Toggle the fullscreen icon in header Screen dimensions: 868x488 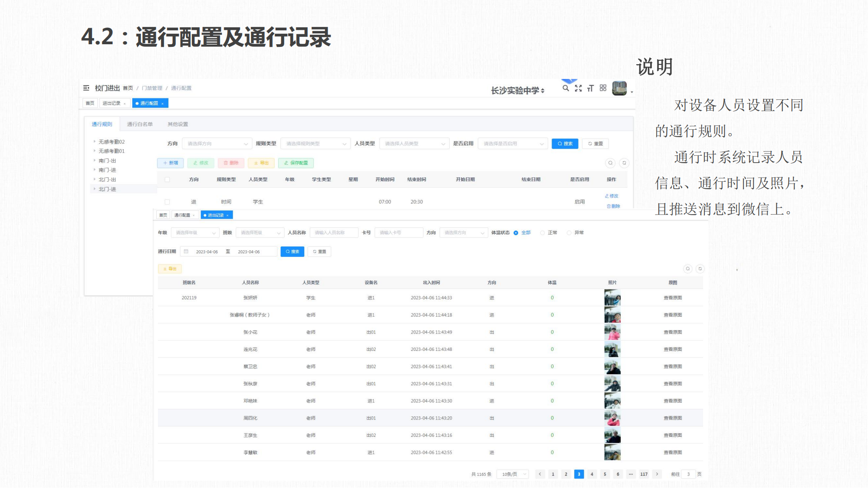[578, 88]
